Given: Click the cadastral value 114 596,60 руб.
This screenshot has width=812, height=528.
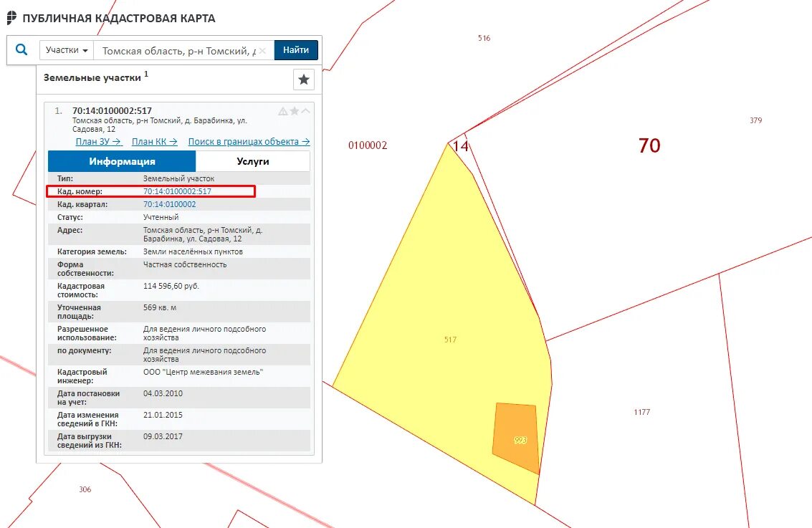Looking at the screenshot, I should 171,286.
